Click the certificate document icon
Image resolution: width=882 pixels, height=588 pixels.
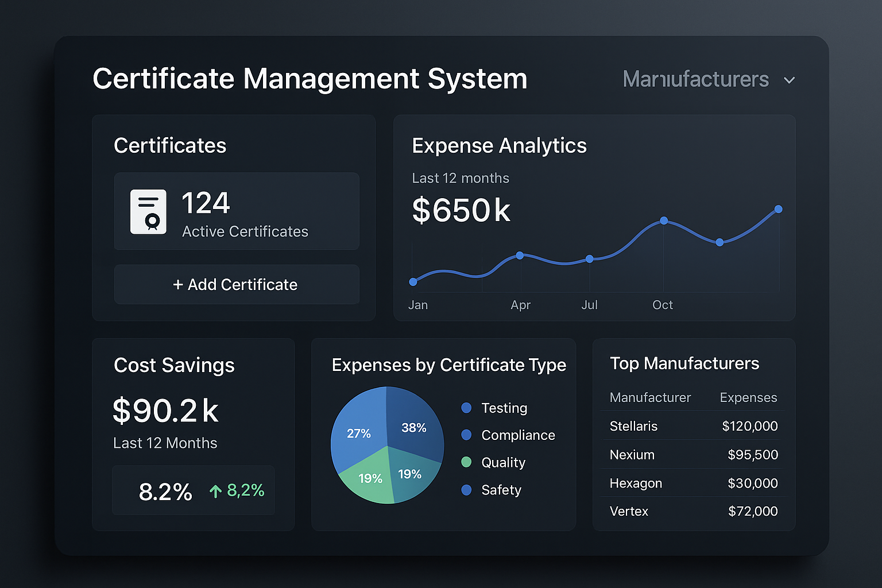coord(148,212)
